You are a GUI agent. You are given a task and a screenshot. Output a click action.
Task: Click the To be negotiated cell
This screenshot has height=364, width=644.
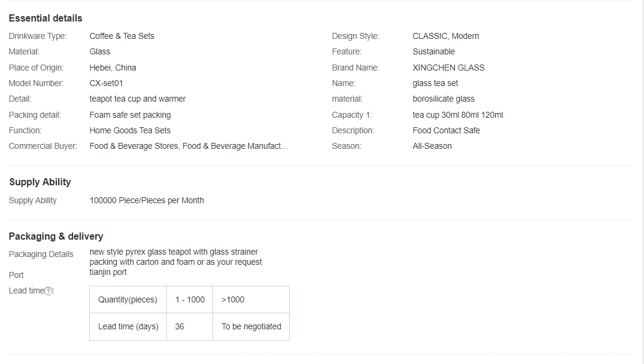[x=251, y=326]
